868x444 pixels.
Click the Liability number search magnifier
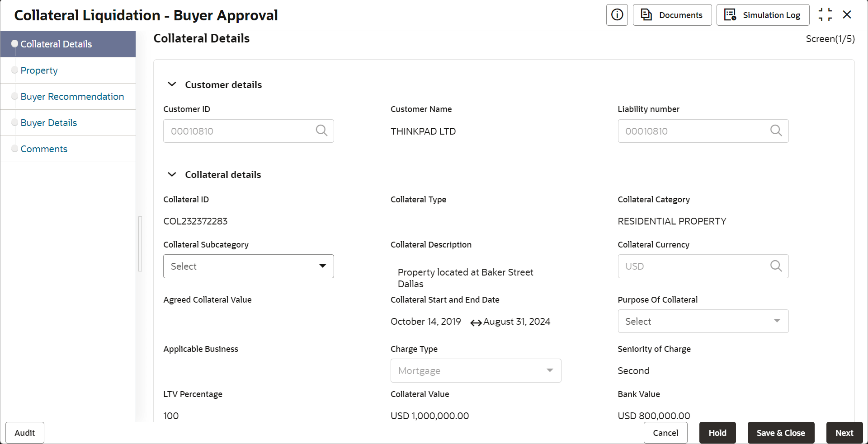tap(776, 131)
